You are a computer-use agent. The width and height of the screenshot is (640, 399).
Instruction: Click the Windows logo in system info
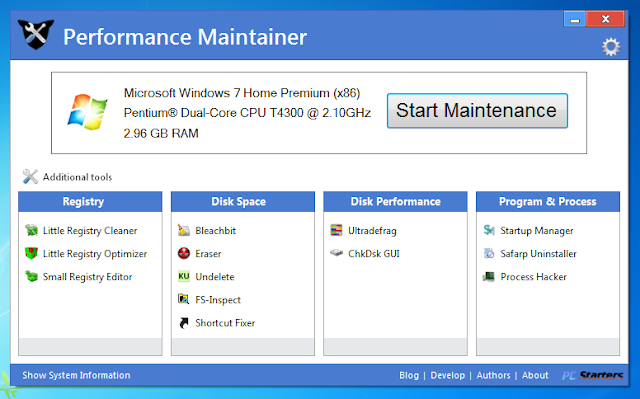point(87,112)
